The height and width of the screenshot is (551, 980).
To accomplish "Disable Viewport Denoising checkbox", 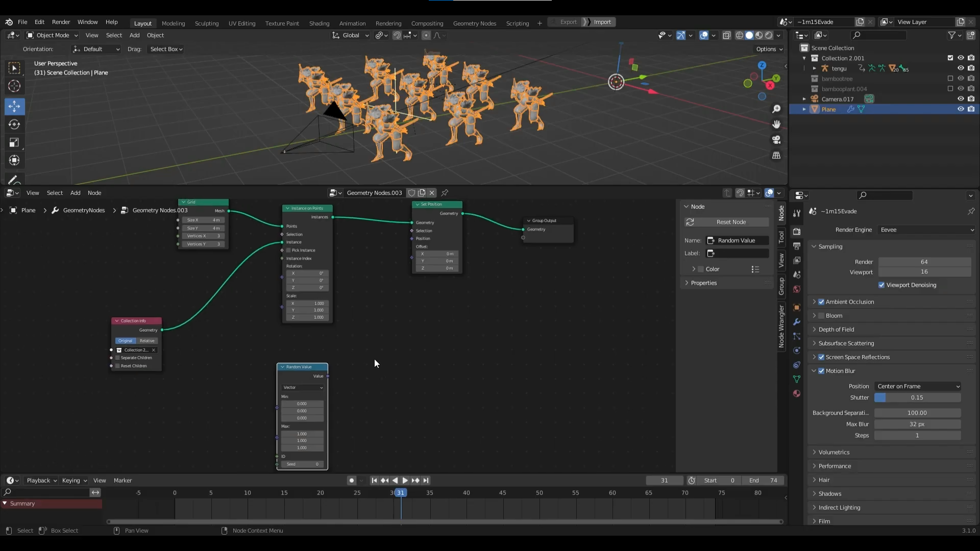I will coord(881,285).
